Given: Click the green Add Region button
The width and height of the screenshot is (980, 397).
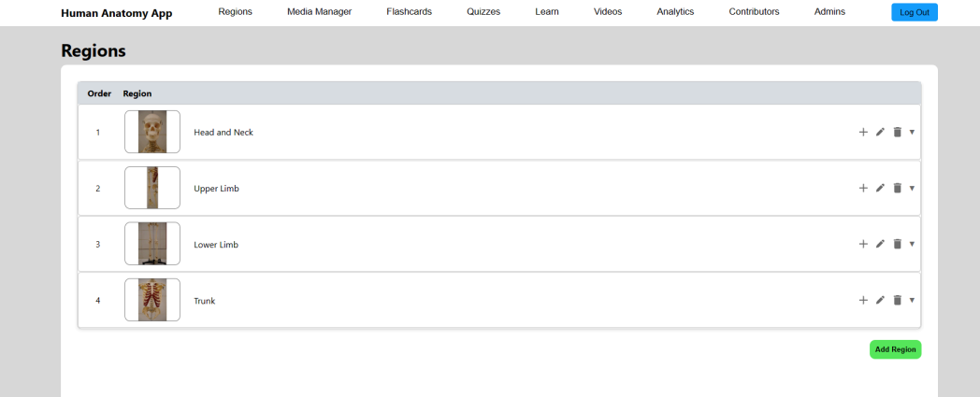Looking at the screenshot, I should (x=895, y=349).
